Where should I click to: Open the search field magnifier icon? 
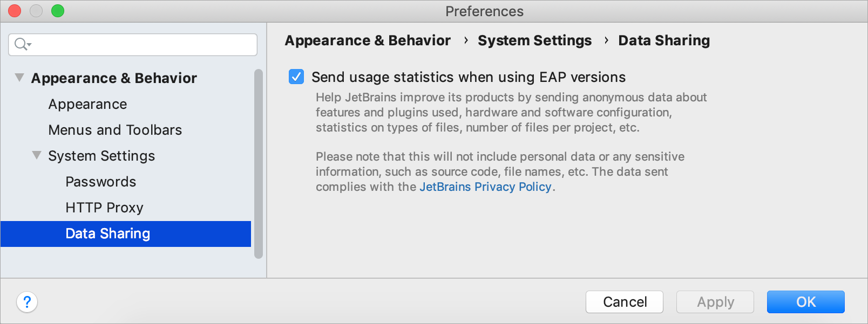[19, 44]
